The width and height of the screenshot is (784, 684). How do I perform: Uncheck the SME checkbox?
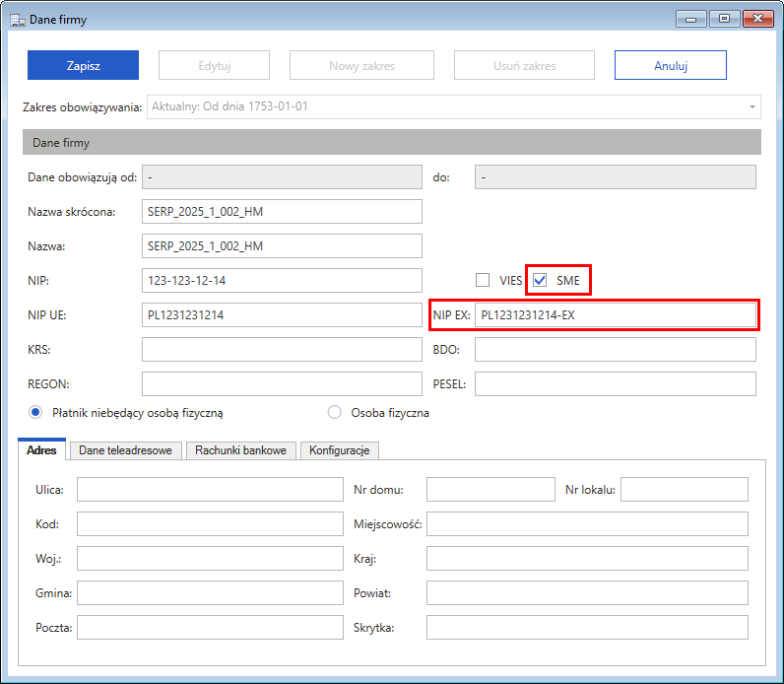540,280
